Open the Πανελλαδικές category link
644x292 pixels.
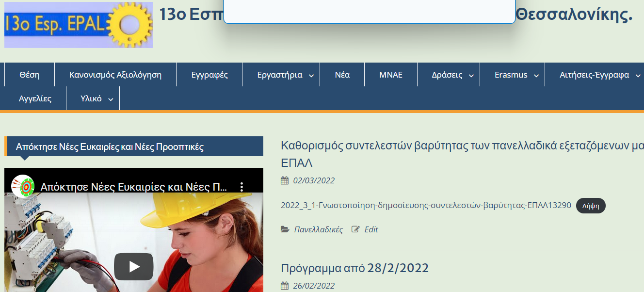click(x=319, y=229)
